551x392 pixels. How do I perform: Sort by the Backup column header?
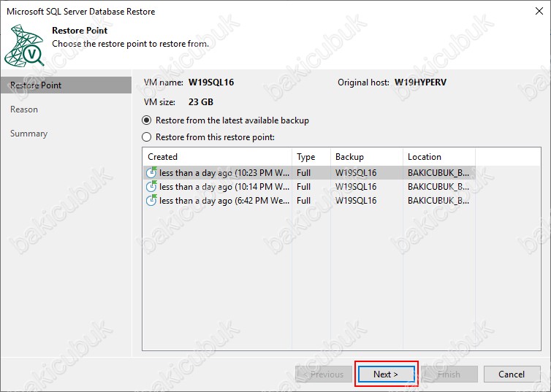click(367, 157)
